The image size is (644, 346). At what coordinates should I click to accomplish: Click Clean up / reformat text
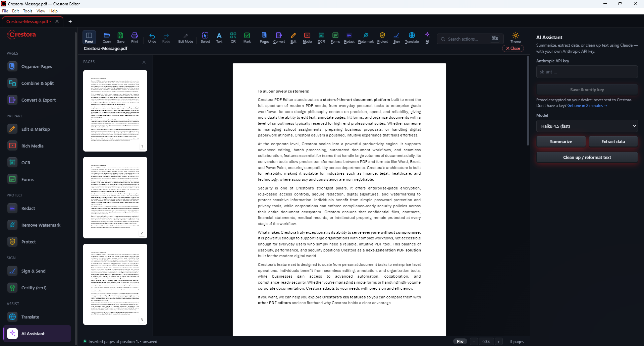(587, 157)
